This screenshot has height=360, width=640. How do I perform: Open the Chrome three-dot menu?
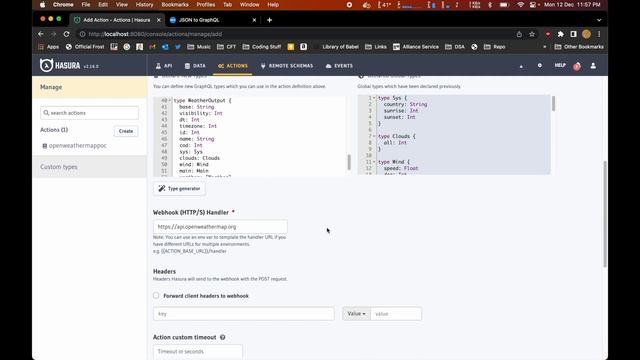click(x=599, y=34)
